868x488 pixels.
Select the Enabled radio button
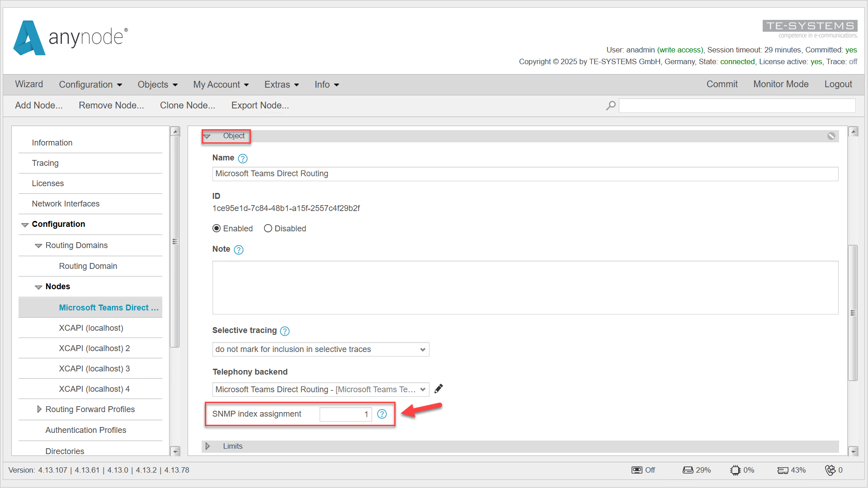click(217, 228)
